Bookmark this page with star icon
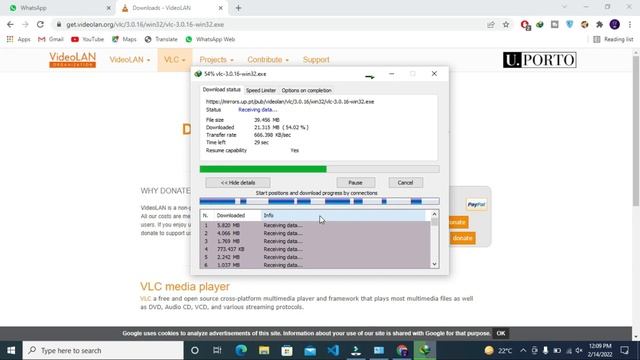Screen dimensions: 640x360 coord(506,24)
